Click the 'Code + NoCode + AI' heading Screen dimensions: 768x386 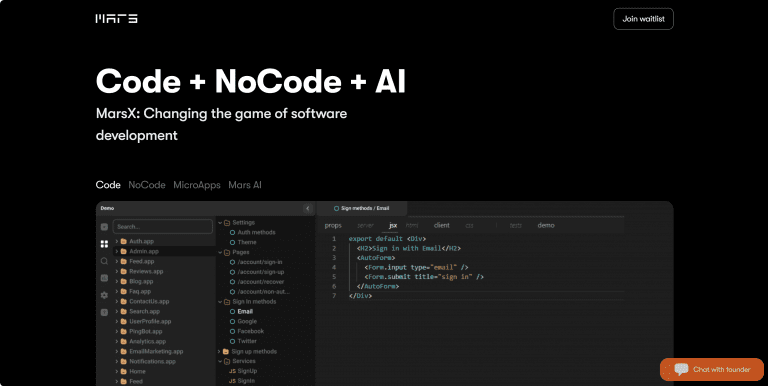[251, 81]
